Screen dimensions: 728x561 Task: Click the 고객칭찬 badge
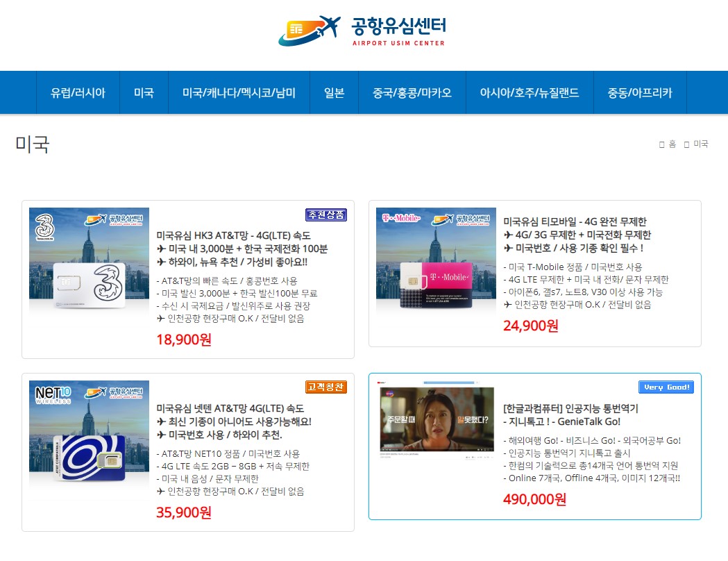point(326,387)
